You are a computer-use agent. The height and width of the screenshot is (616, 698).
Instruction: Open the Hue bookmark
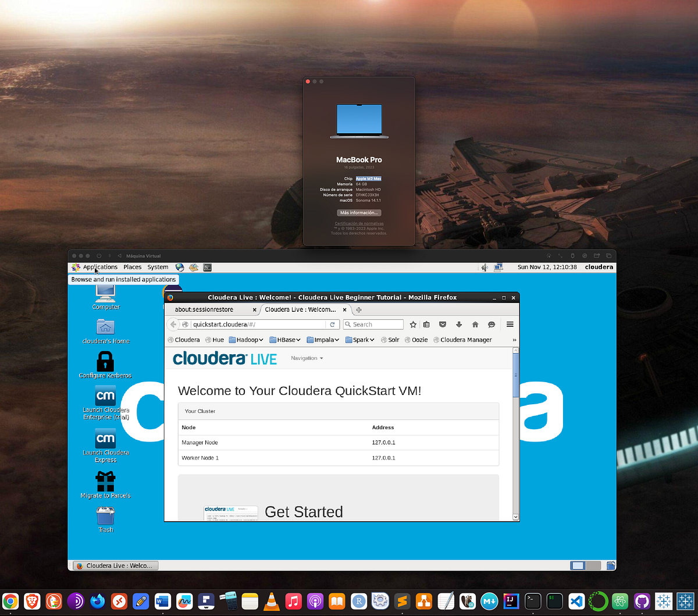[214, 340]
